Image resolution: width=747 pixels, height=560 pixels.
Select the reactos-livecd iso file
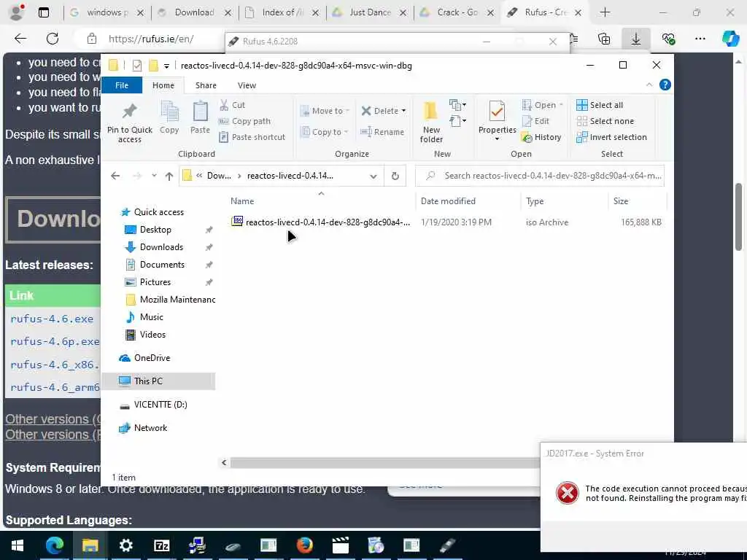[x=320, y=222]
